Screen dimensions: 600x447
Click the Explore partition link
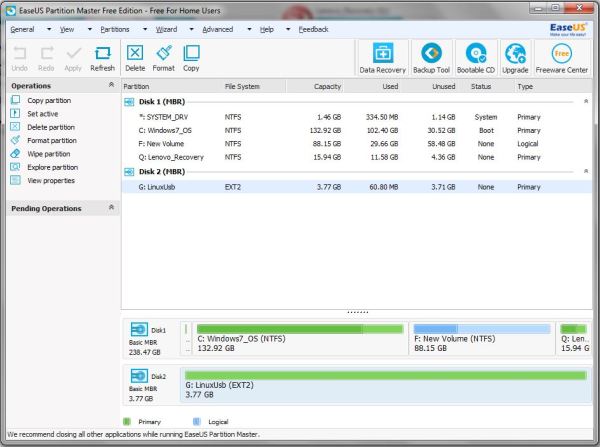tap(52, 168)
